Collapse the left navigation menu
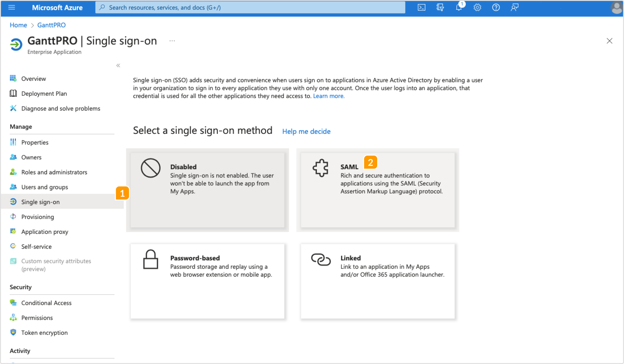The height and width of the screenshot is (364, 624). tap(118, 65)
